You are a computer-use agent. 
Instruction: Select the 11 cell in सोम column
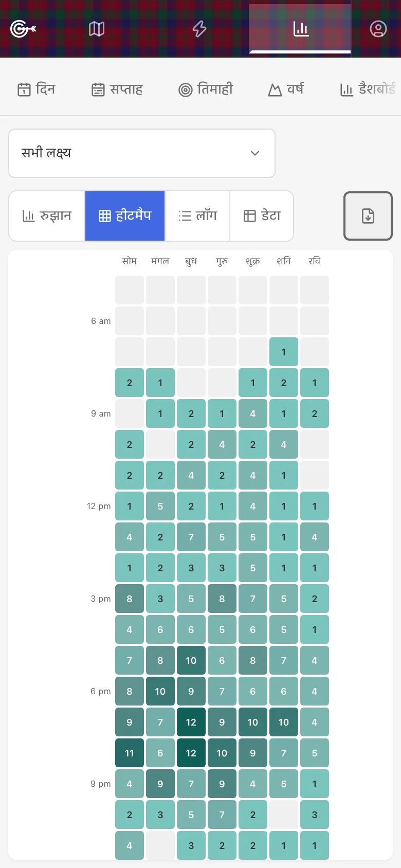(x=130, y=753)
